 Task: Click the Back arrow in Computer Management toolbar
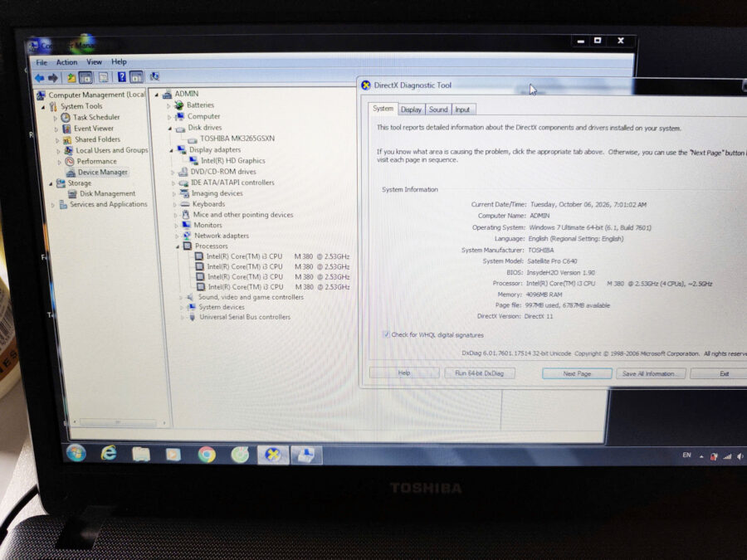[x=40, y=78]
